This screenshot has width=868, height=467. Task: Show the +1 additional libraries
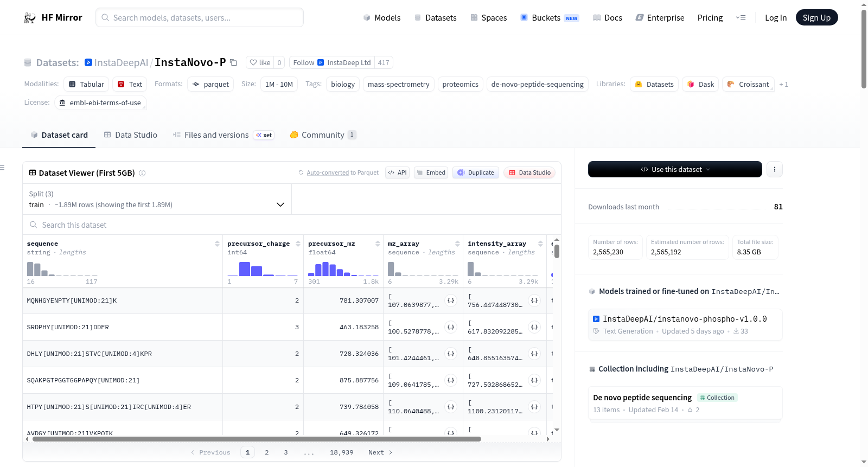tap(783, 84)
